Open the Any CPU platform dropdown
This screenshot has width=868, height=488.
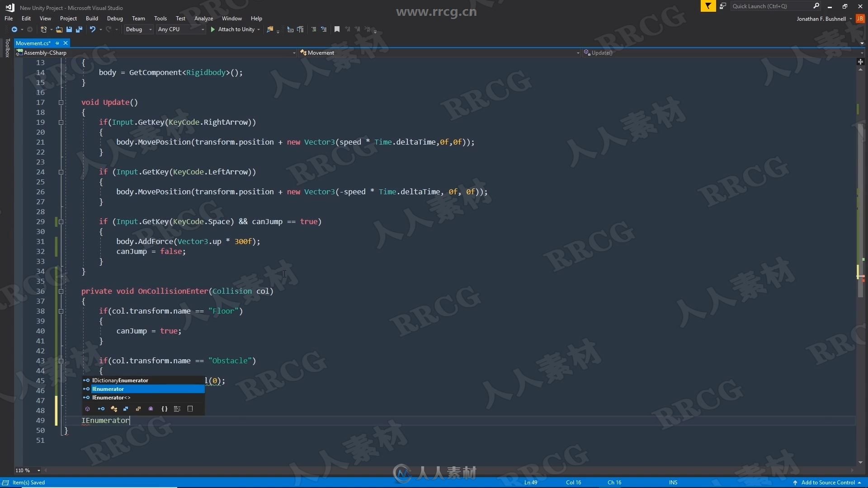pos(181,29)
